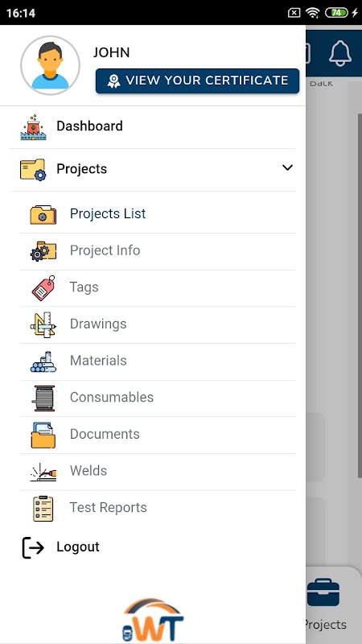Tap John's profile avatar
Image resolution: width=362 pixels, height=644 pixels.
[50, 65]
